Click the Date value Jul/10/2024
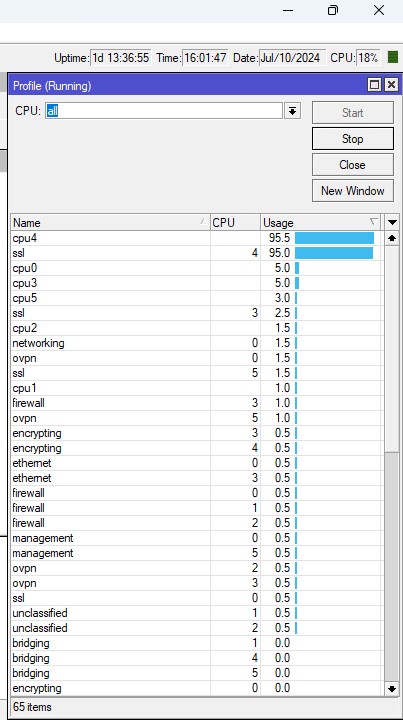403x720 pixels. [x=292, y=58]
